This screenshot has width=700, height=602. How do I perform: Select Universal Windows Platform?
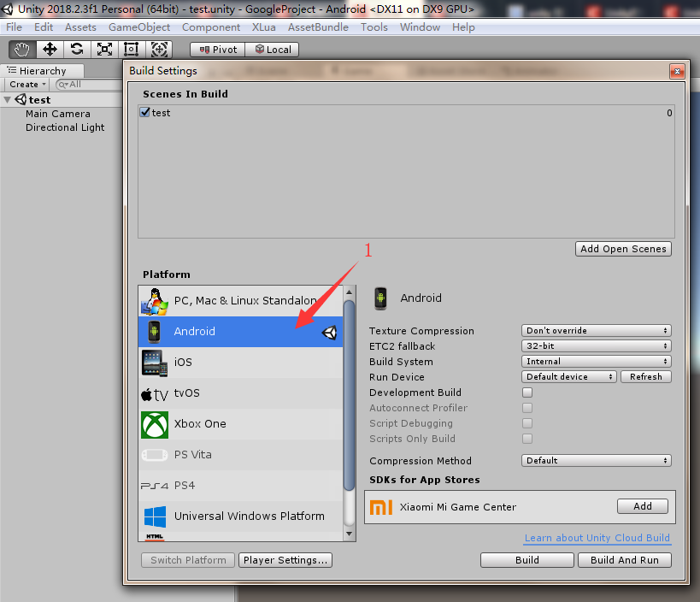pos(241,516)
